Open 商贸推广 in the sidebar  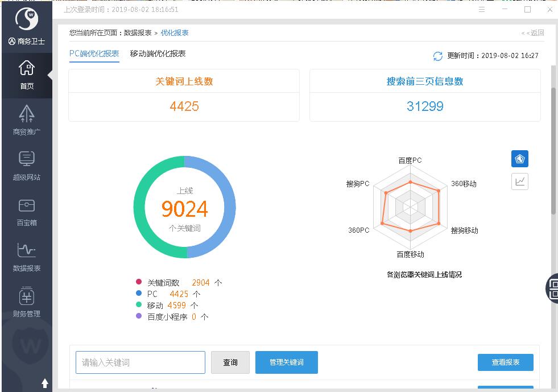(x=26, y=120)
